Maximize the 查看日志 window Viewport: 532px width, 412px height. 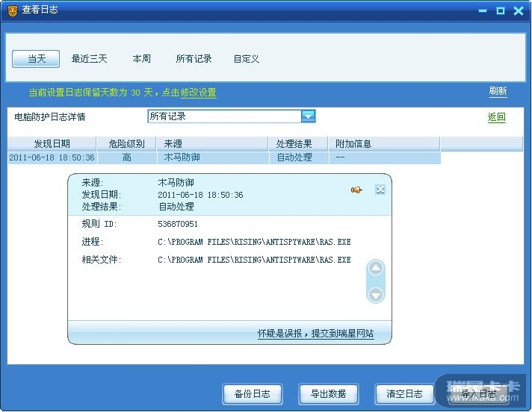click(x=501, y=11)
